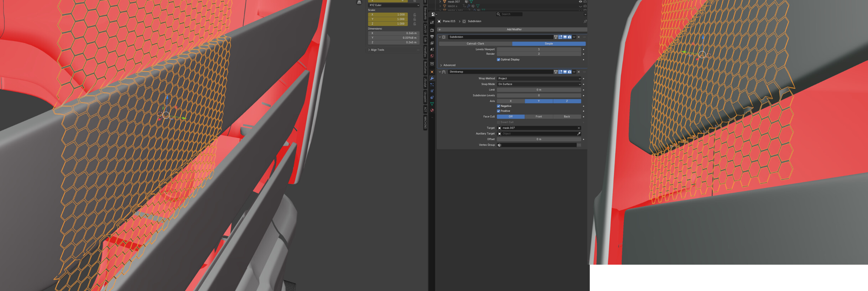Open Subdivision modifier extras dropdown arrow

click(x=574, y=37)
